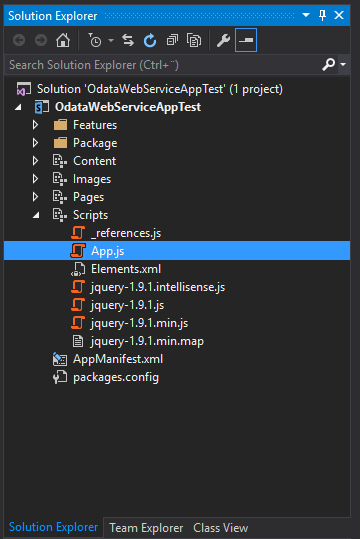Switch to Class View tab
This screenshot has width=362, height=539.
[x=220, y=528]
